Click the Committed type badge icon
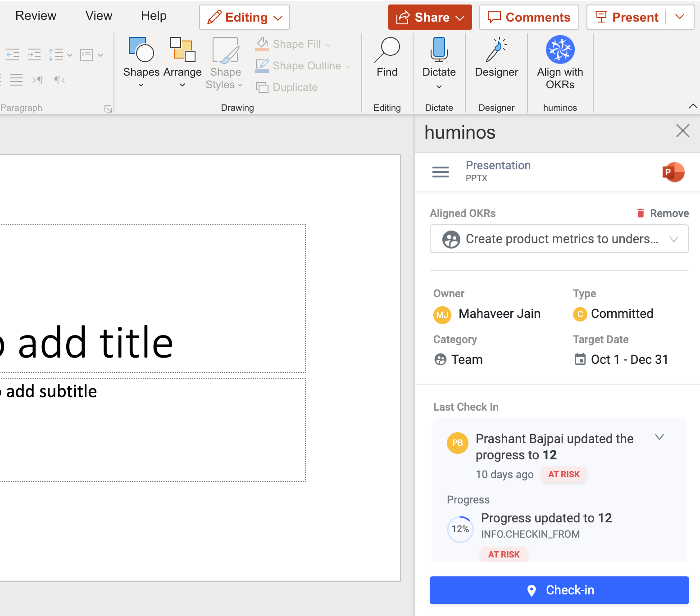The width and height of the screenshot is (700, 616). click(x=580, y=314)
